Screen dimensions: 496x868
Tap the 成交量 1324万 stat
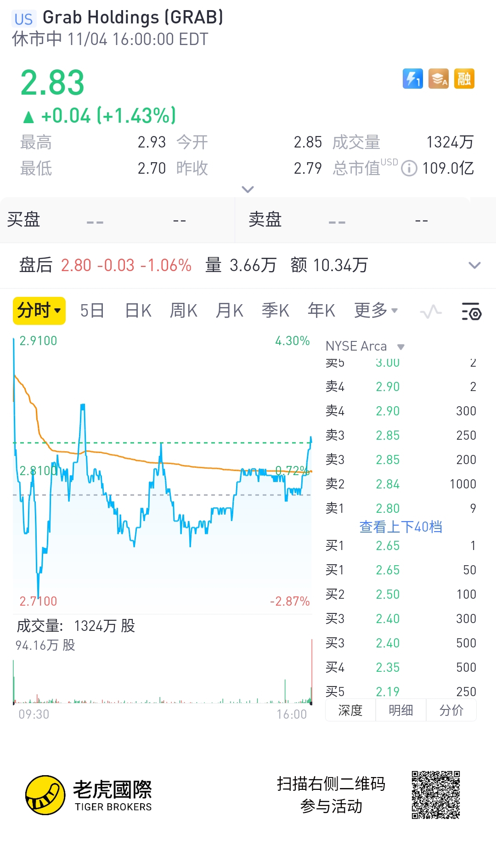click(x=403, y=142)
